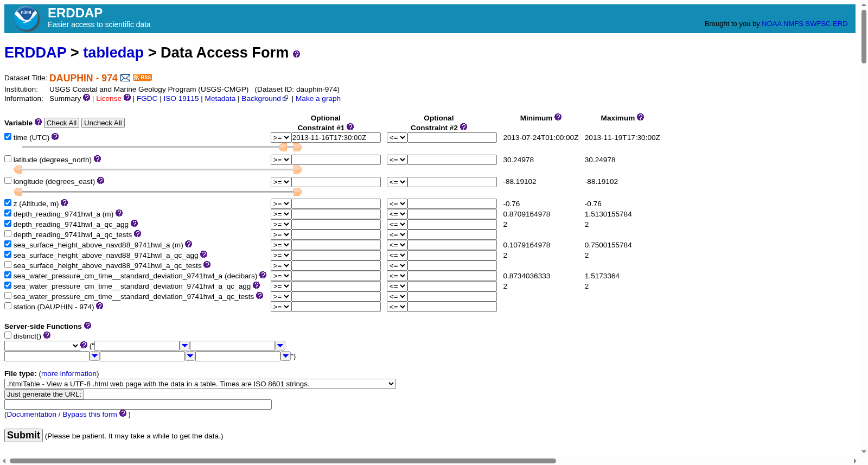This screenshot has height=465, width=868.
Task: Open help icon beside Maximum header
Action: (x=640, y=117)
